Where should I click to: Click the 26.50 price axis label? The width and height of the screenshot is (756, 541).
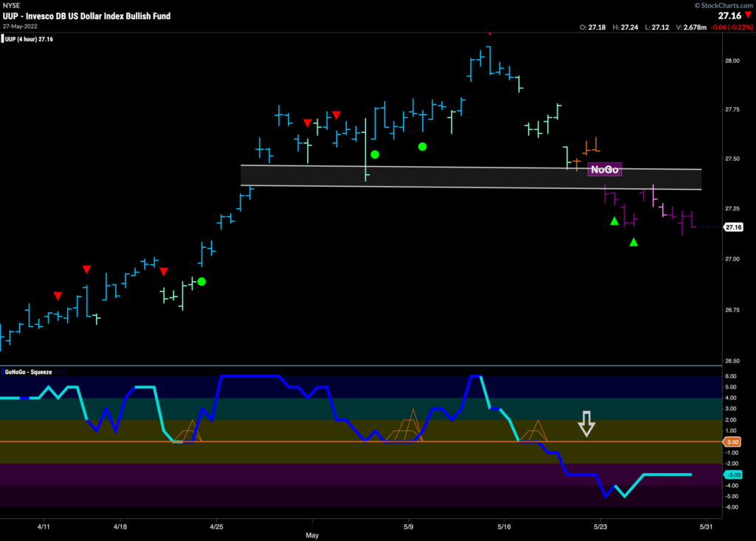coord(732,361)
